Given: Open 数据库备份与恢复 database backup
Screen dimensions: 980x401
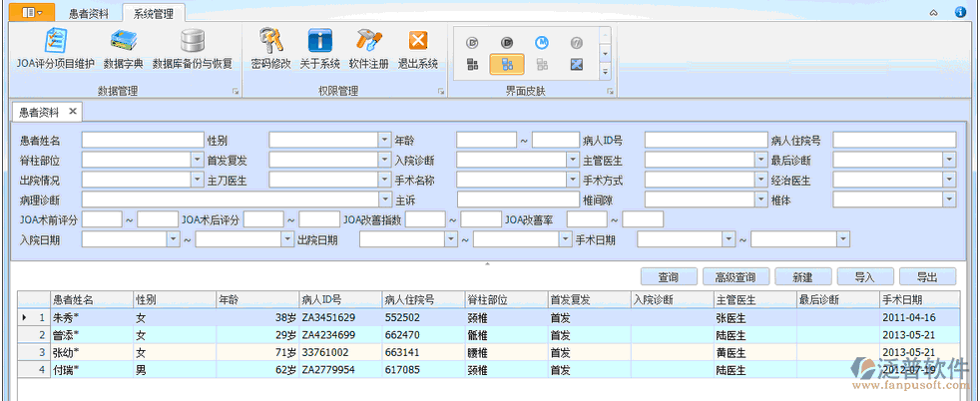Looking at the screenshot, I should coord(192,49).
